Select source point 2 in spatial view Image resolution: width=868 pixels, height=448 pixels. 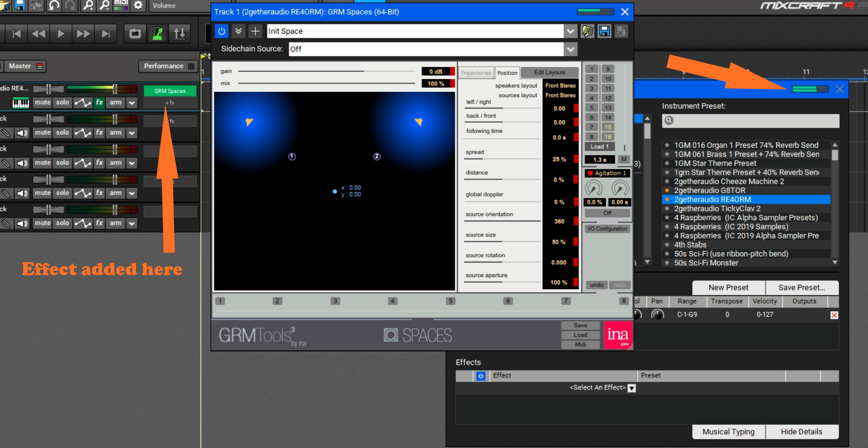click(377, 156)
